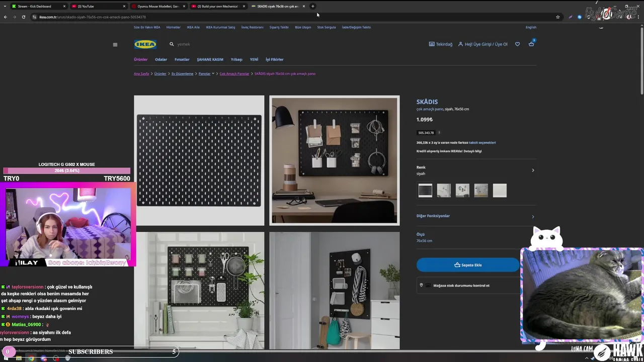Click Size En Yakın IKEA link

[x=147, y=27]
